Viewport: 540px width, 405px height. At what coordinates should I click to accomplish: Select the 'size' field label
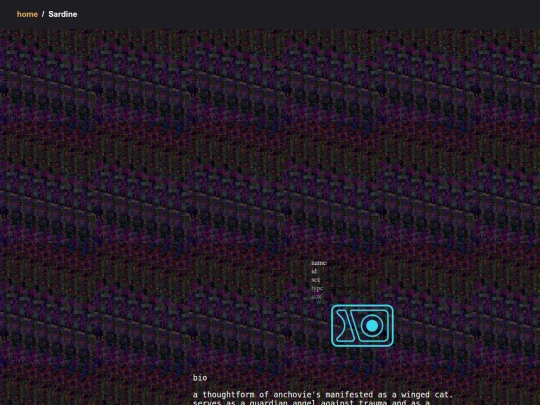pos(316,297)
